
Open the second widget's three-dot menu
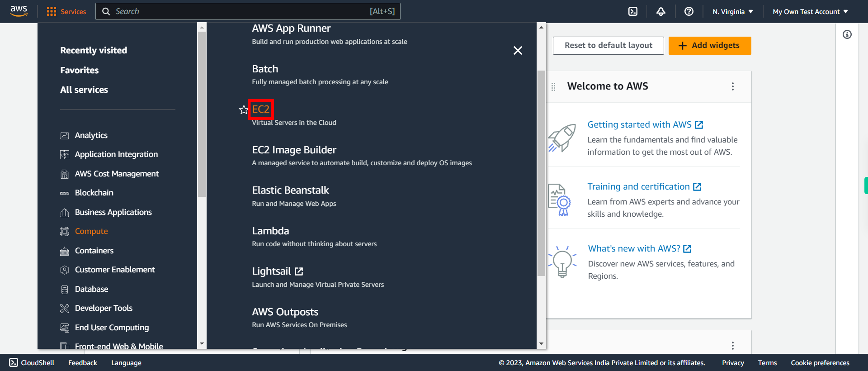(733, 346)
